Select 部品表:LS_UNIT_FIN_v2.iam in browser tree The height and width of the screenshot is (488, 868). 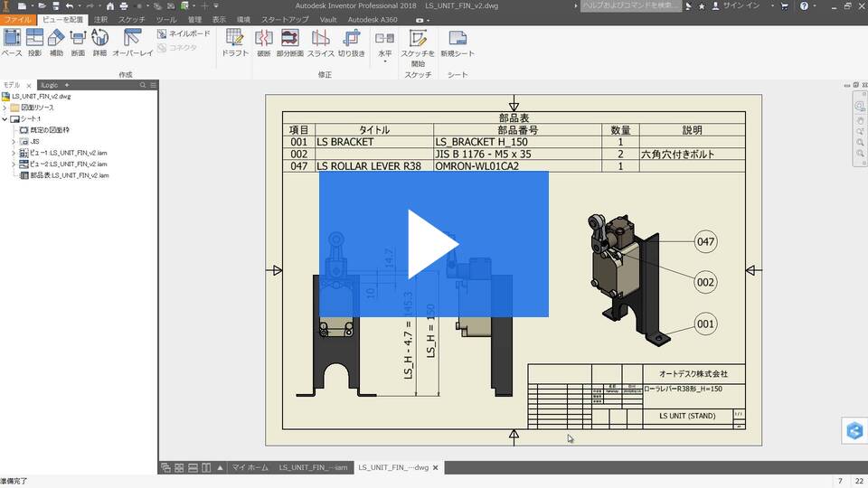pyautogui.click(x=64, y=175)
